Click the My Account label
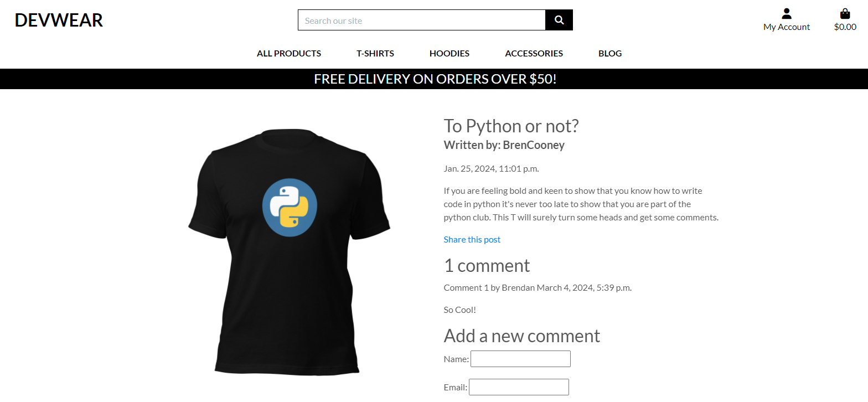Image resolution: width=868 pixels, height=402 pixels. (787, 27)
